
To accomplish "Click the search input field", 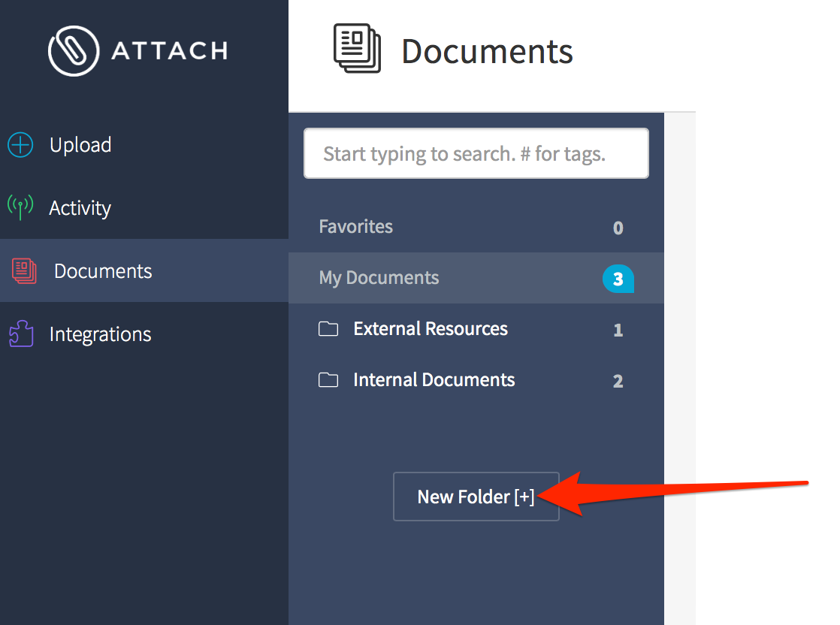I will (x=476, y=153).
